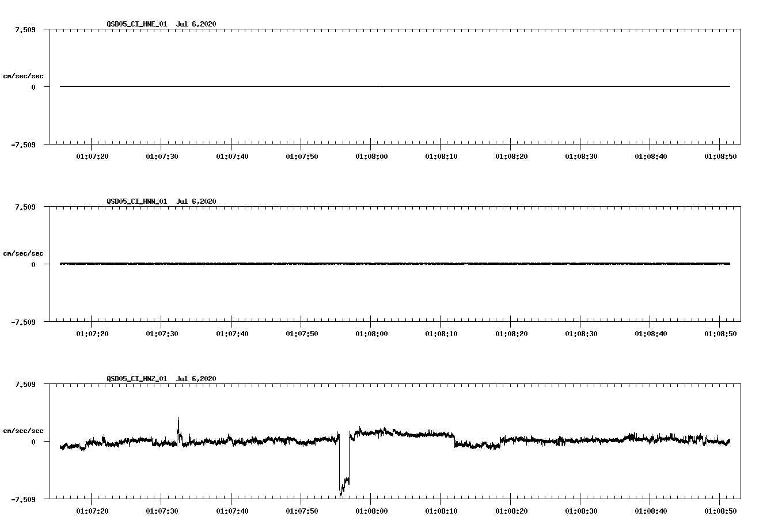Click the 0 axis label of HNE plot
782x532 pixels.
pos(33,87)
